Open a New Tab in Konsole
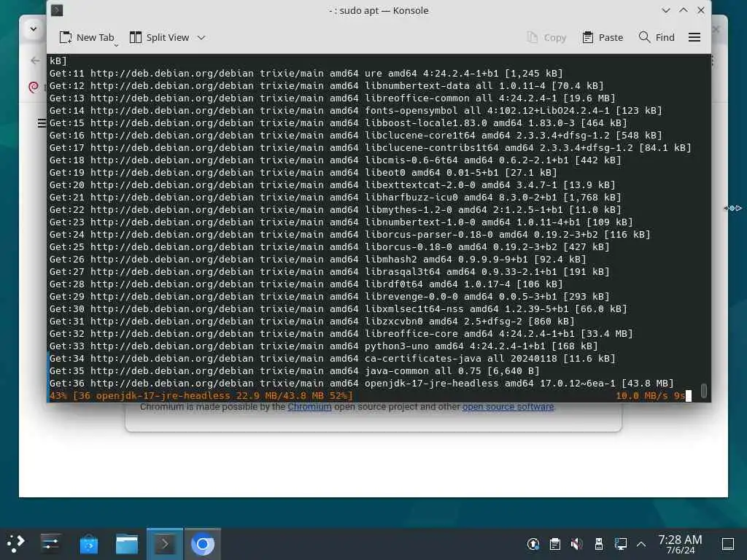747x560 pixels. tap(87, 38)
